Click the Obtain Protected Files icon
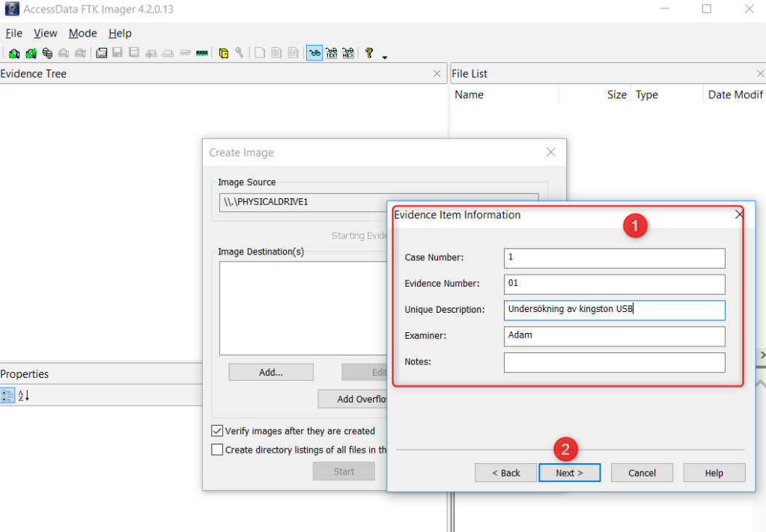This screenshot has height=532, width=766. [223, 53]
